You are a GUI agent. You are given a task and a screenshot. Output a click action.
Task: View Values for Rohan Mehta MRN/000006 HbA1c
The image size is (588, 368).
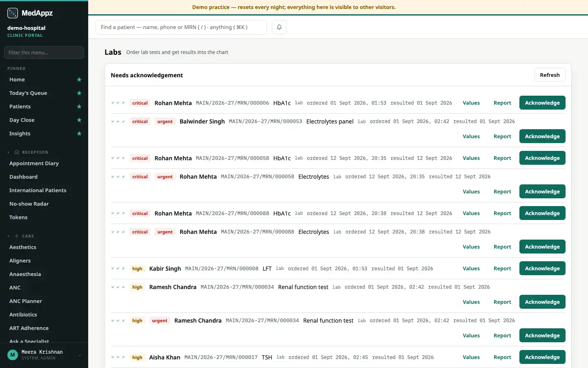(x=471, y=103)
